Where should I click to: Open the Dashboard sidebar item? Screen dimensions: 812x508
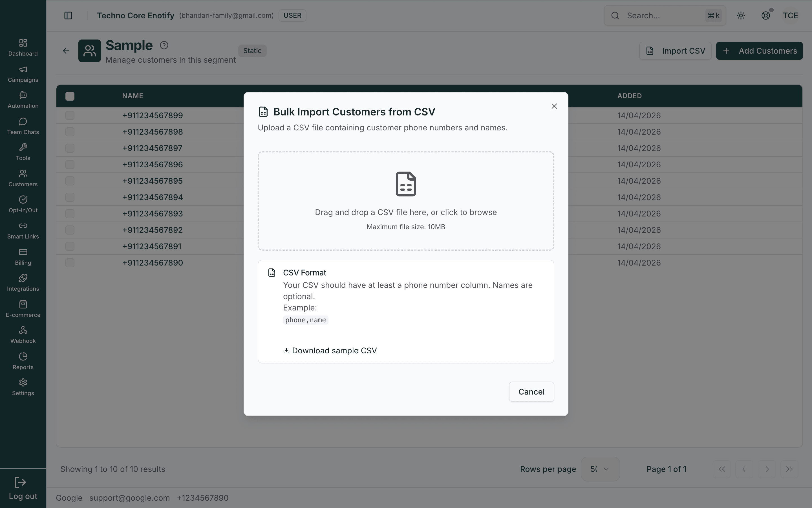tap(23, 47)
